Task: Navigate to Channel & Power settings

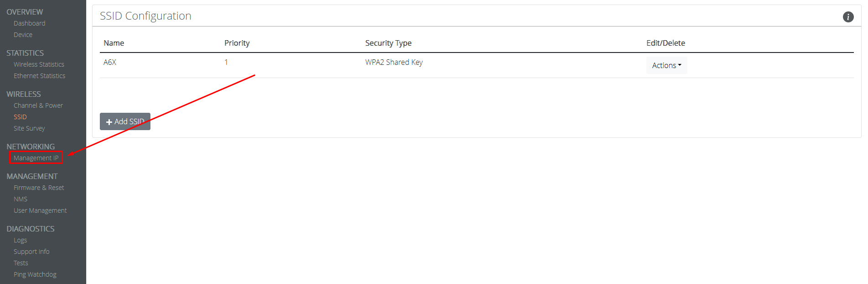Action: (x=38, y=105)
